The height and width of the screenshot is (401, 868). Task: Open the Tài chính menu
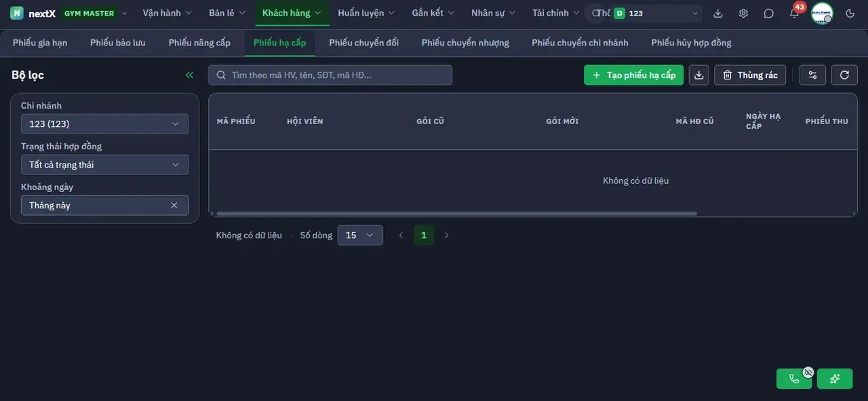point(556,13)
